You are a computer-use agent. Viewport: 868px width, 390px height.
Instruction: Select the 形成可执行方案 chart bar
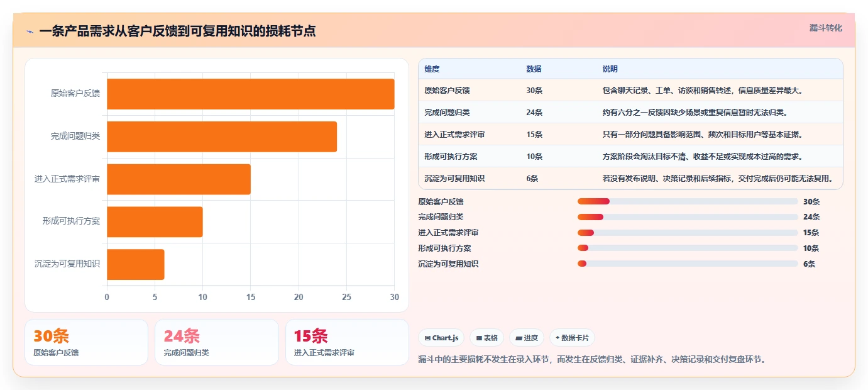coord(155,222)
